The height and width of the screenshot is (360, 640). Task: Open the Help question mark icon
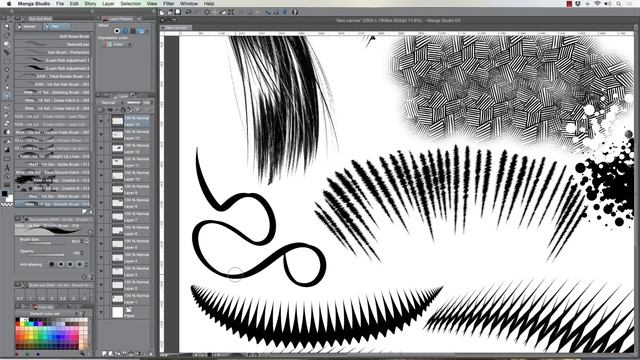coord(295,12)
